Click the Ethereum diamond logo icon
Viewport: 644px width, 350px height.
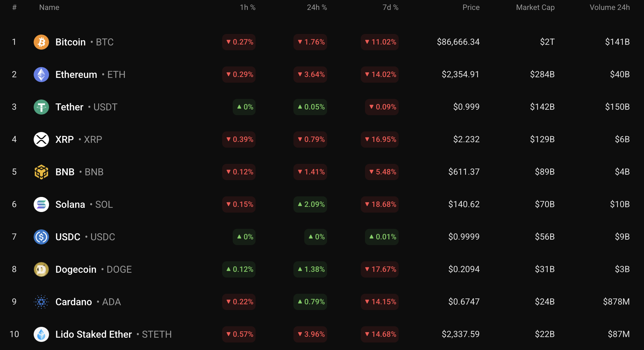41,75
